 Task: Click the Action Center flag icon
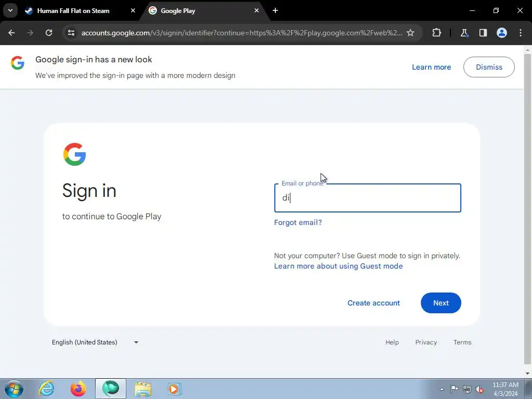[454, 389]
